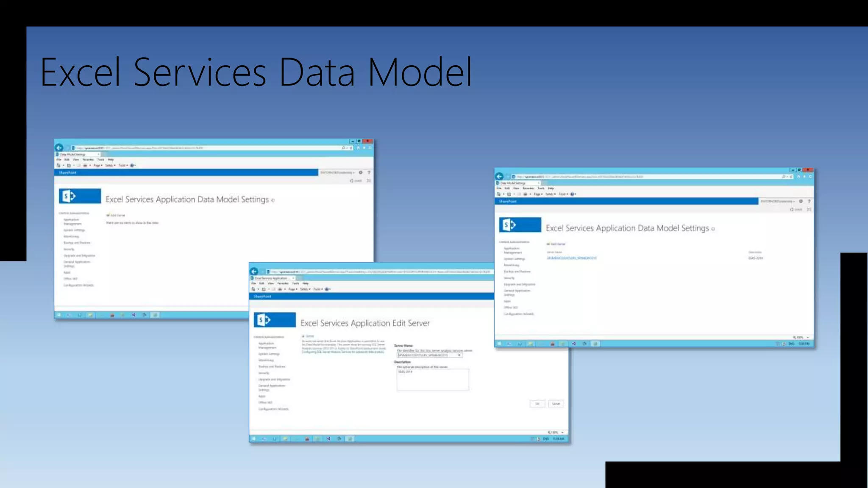This screenshot has height=488, width=868.
Task: Click settings gear in the server-listed window
Action: tap(801, 201)
